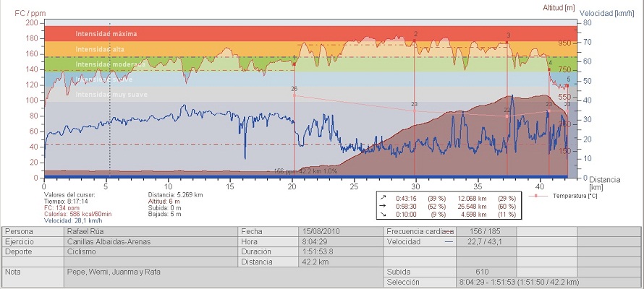
Task: Click the cursor value 'Subida: 0 m'
Action: [x=164, y=208]
